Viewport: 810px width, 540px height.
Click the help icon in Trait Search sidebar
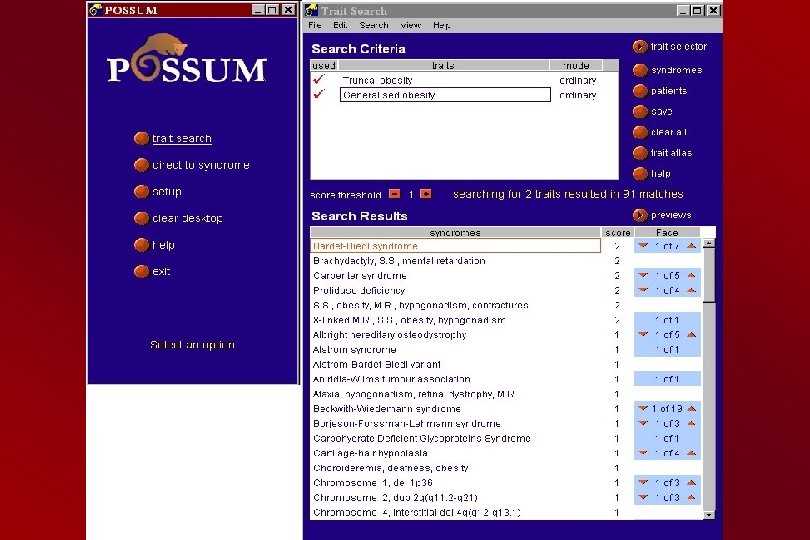click(640, 174)
